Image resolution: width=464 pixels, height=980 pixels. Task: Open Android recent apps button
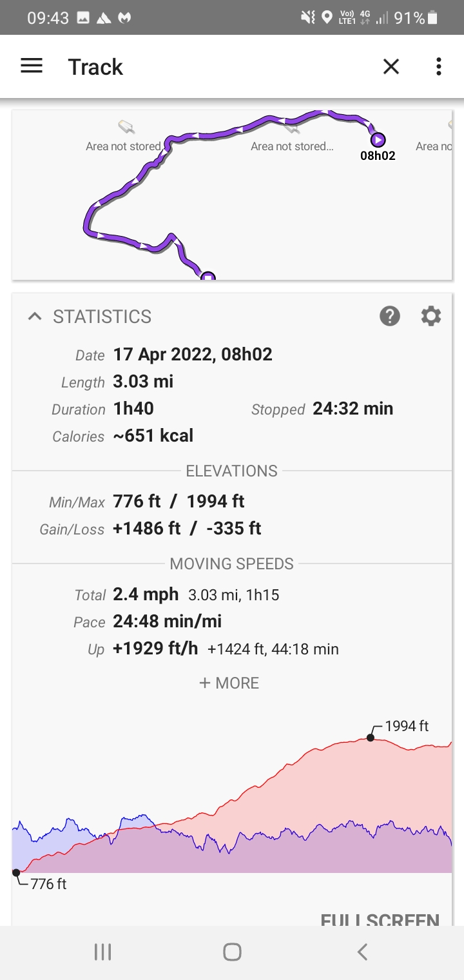click(102, 952)
